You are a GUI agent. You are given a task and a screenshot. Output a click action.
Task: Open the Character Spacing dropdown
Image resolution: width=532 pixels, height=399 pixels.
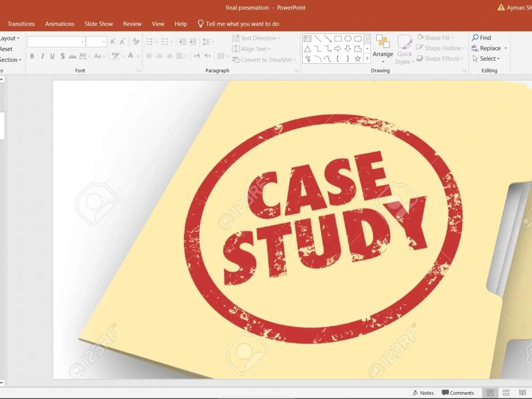(x=85, y=56)
